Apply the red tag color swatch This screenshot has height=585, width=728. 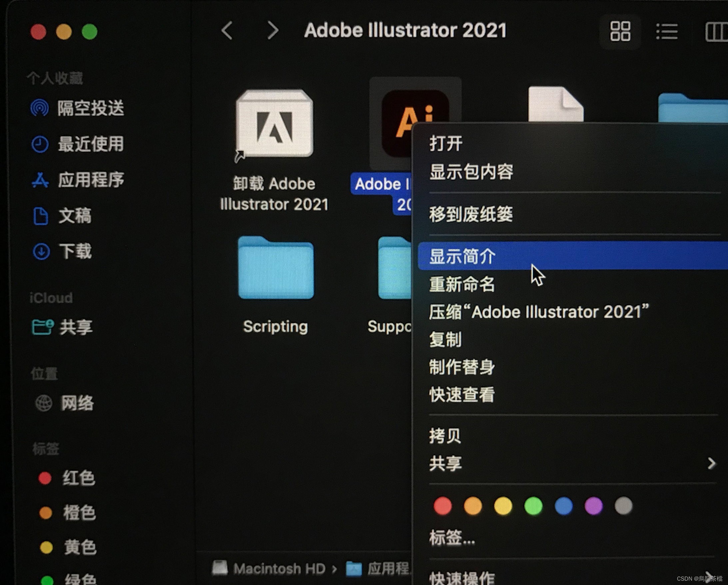pos(443,506)
